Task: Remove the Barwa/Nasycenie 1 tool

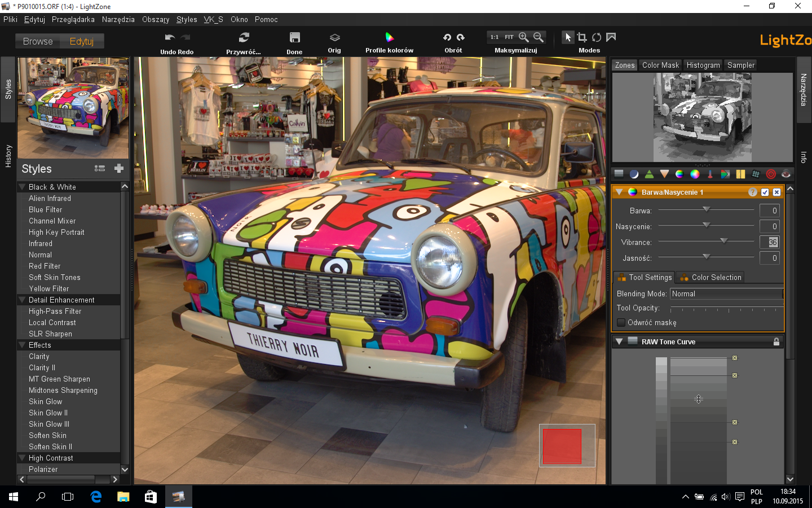Action: 777,192
